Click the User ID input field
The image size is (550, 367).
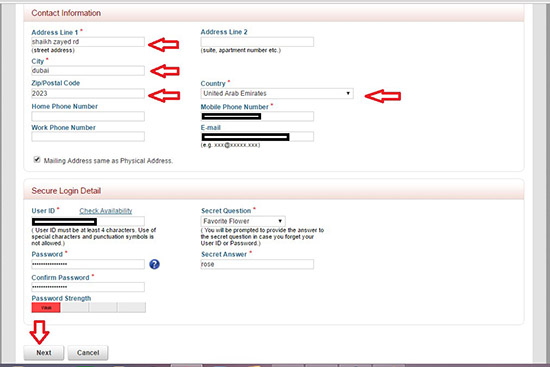pyautogui.click(x=88, y=221)
